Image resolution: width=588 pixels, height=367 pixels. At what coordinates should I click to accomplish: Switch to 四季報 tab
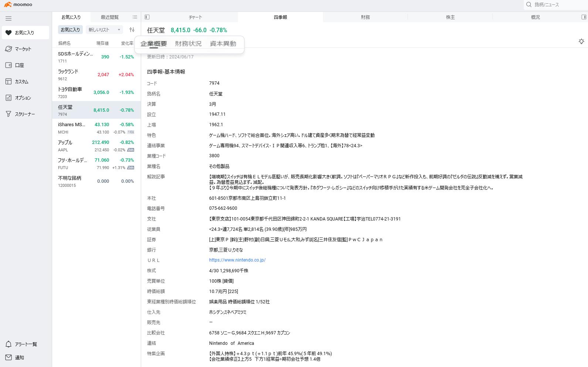[x=280, y=17]
